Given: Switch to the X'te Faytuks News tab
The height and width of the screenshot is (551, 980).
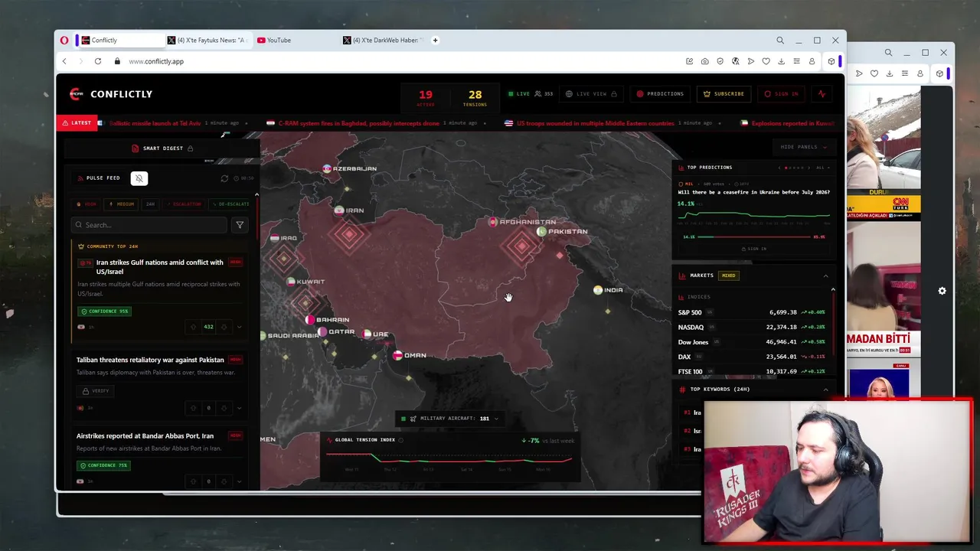Looking at the screenshot, I should point(208,40).
